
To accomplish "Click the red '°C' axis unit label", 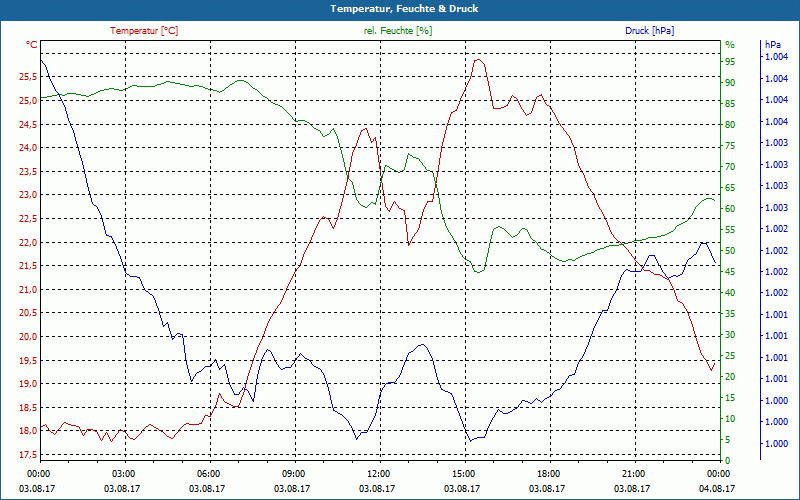I will point(32,45).
